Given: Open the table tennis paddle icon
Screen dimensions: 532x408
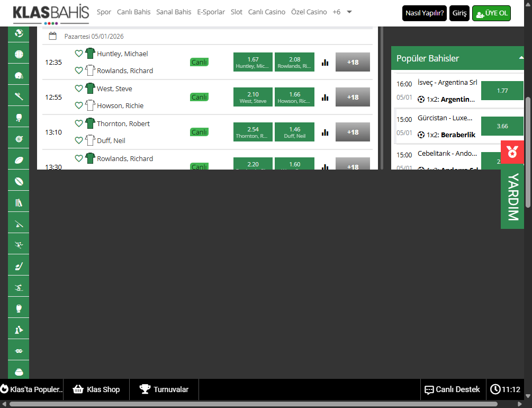Looking at the screenshot, I should click(19, 118).
